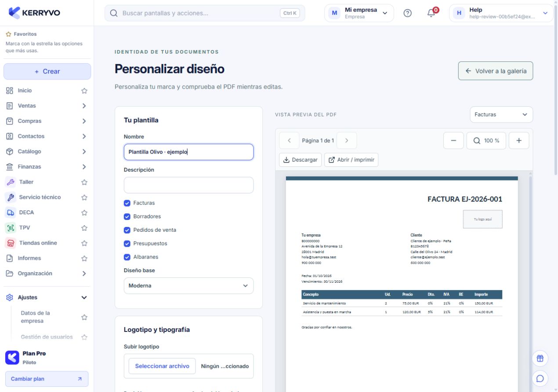Viewport: 558px width, 392px height.
Task: Click the Kerryvo logo
Action: [x=34, y=13]
